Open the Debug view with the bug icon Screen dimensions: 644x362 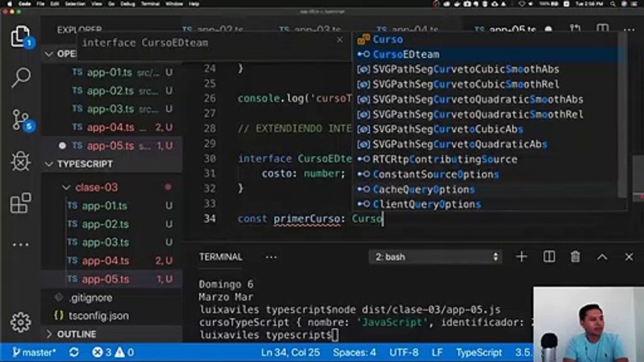coord(21,162)
